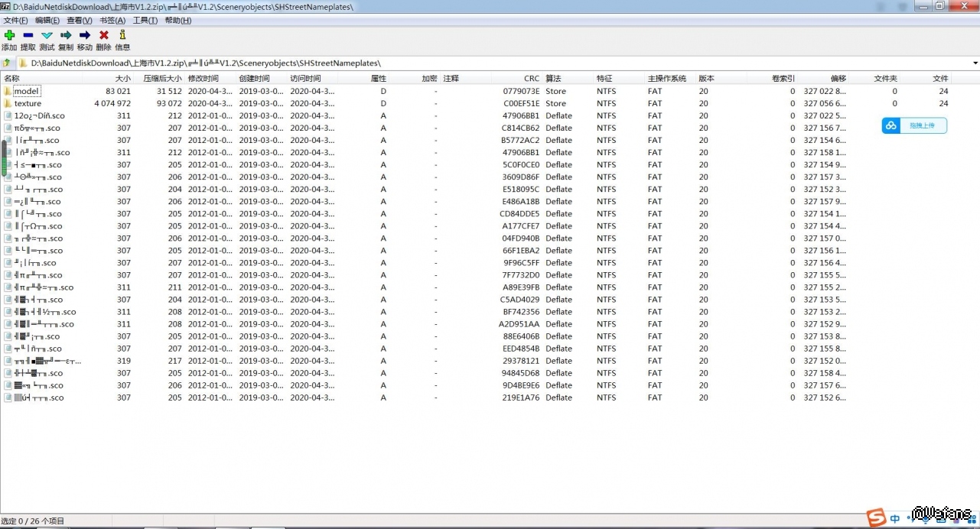Sort by the CRC column header
The height and width of the screenshot is (529, 980).
531,78
